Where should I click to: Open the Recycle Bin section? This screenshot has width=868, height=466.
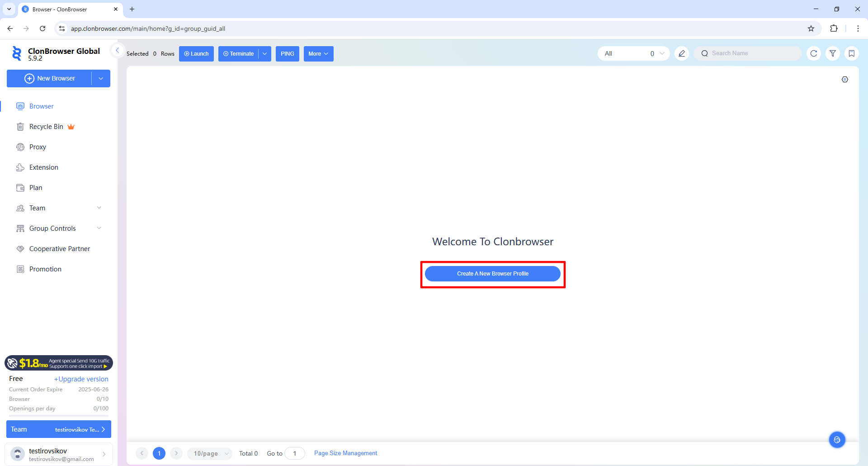[x=46, y=126]
